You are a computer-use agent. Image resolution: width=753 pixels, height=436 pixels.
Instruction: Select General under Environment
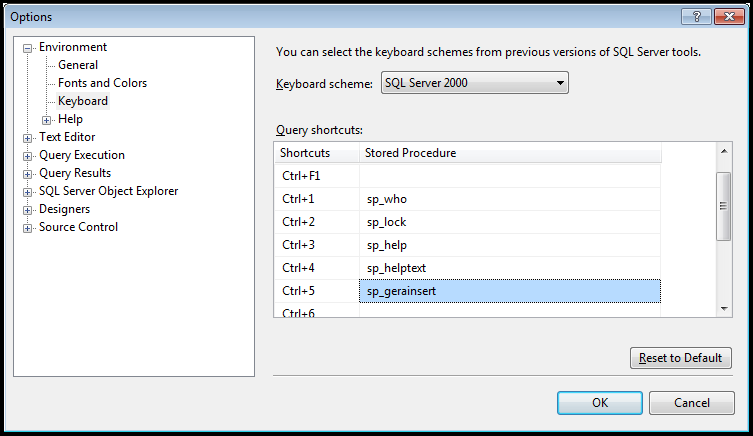(x=78, y=65)
